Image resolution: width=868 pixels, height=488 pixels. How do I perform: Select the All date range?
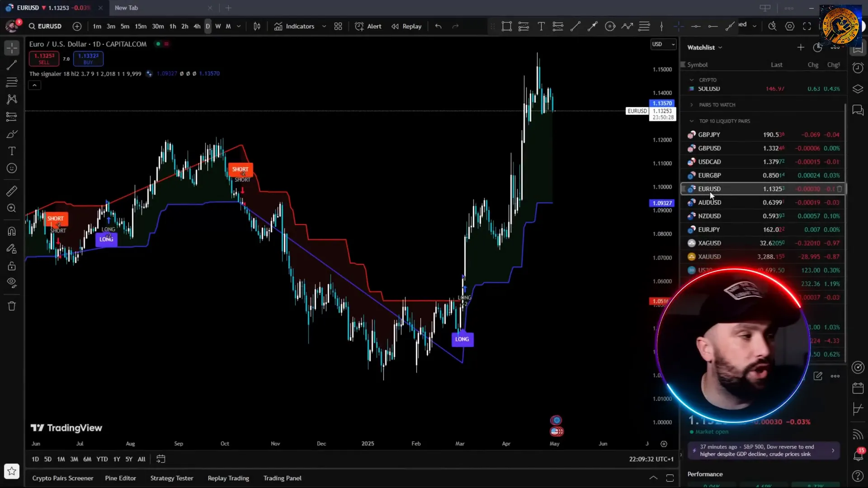pyautogui.click(x=142, y=459)
